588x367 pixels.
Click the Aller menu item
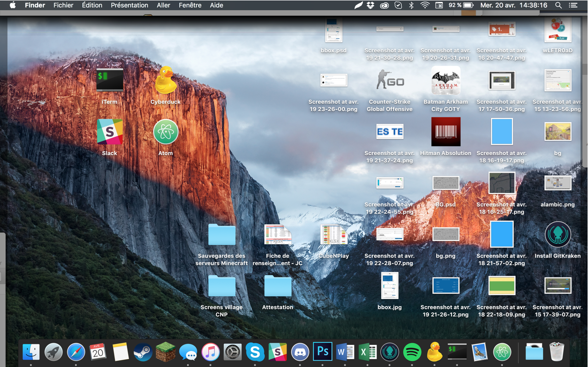163,6
